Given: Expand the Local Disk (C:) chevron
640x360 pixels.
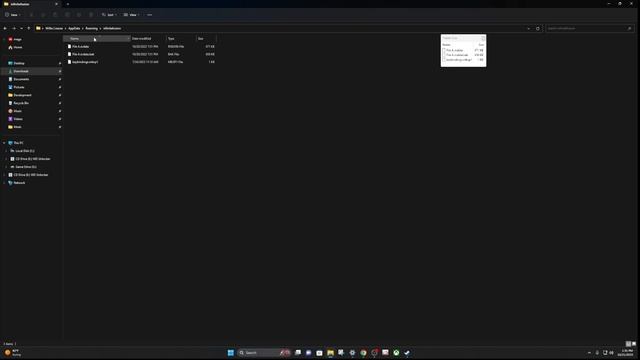Looking at the screenshot, I should pos(6,151).
